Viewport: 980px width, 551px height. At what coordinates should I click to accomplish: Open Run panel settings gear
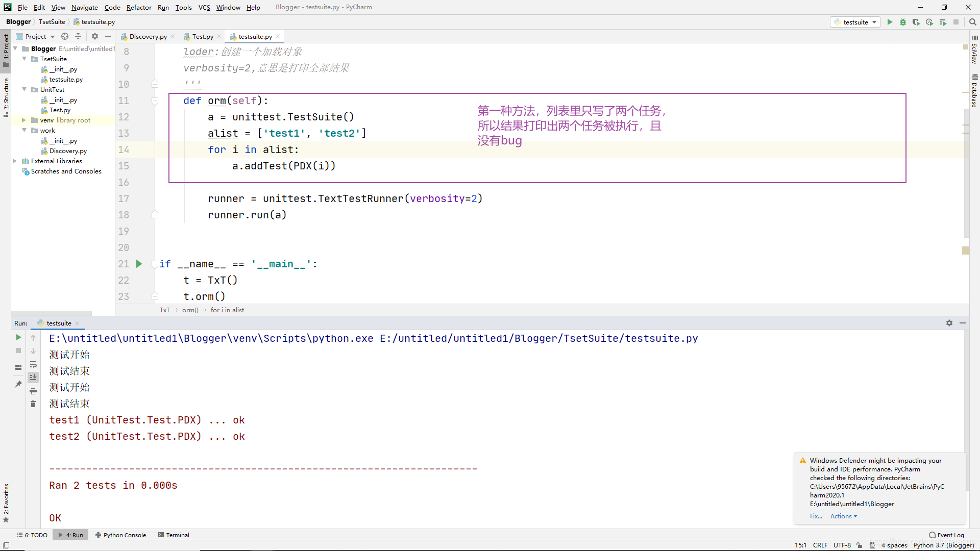pos(949,323)
